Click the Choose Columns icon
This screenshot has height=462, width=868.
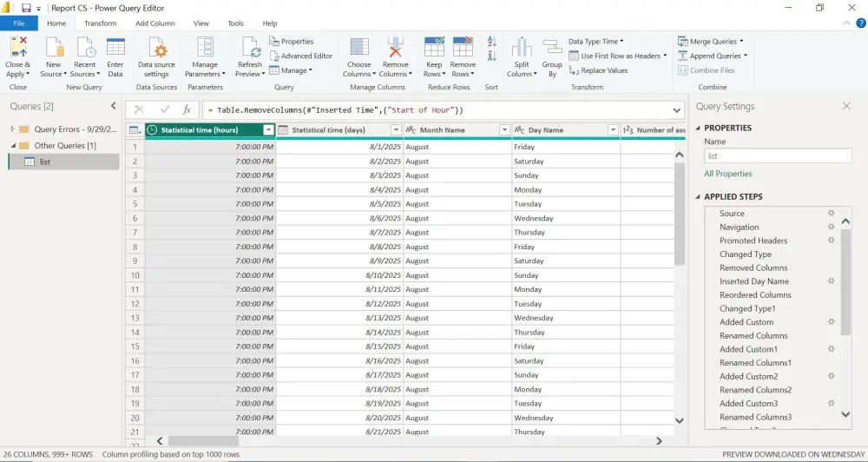pos(359,47)
